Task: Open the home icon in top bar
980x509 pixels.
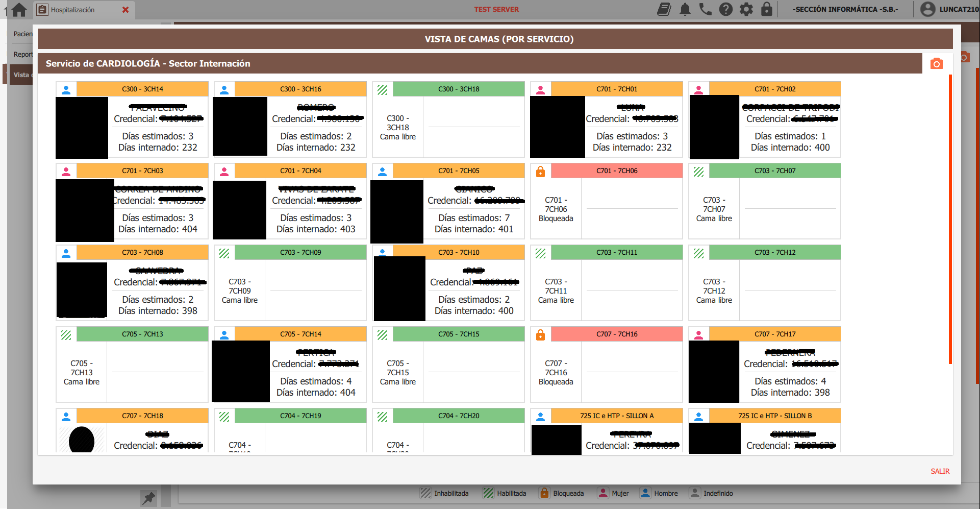Action: (x=19, y=10)
